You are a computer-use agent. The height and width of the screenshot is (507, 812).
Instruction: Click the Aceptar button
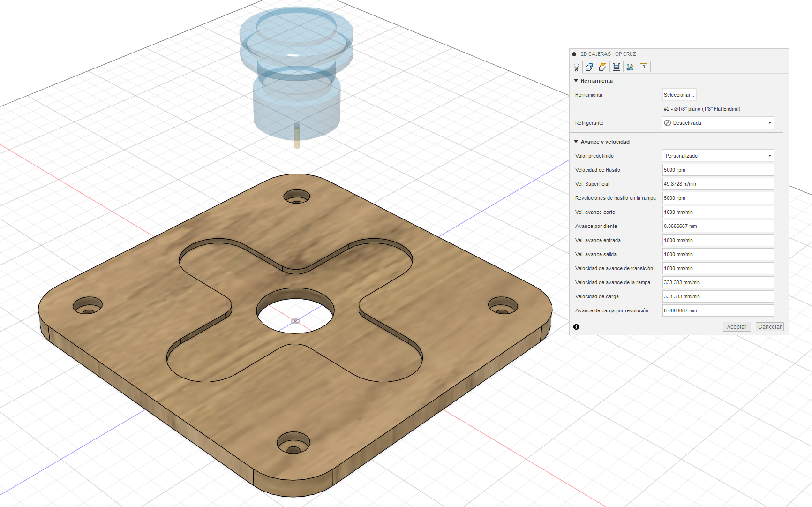(x=737, y=327)
